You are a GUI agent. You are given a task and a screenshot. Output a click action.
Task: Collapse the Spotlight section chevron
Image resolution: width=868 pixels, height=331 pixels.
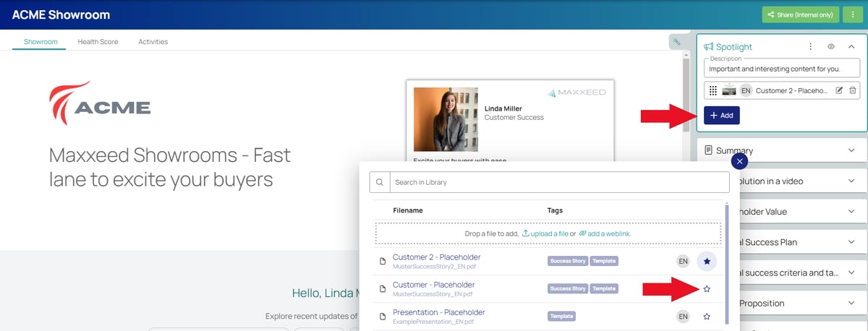[x=851, y=46]
